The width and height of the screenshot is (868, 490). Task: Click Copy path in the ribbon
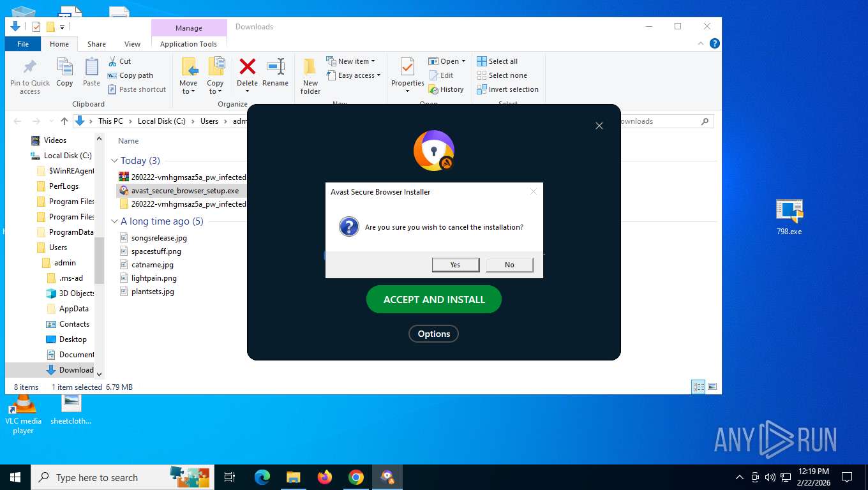(x=130, y=75)
